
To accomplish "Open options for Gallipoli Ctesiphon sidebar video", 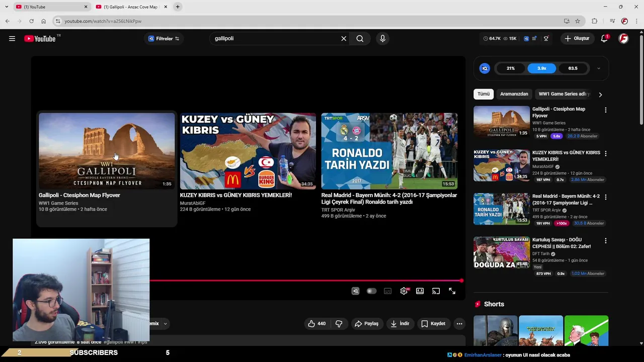I will tap(605, 110).
